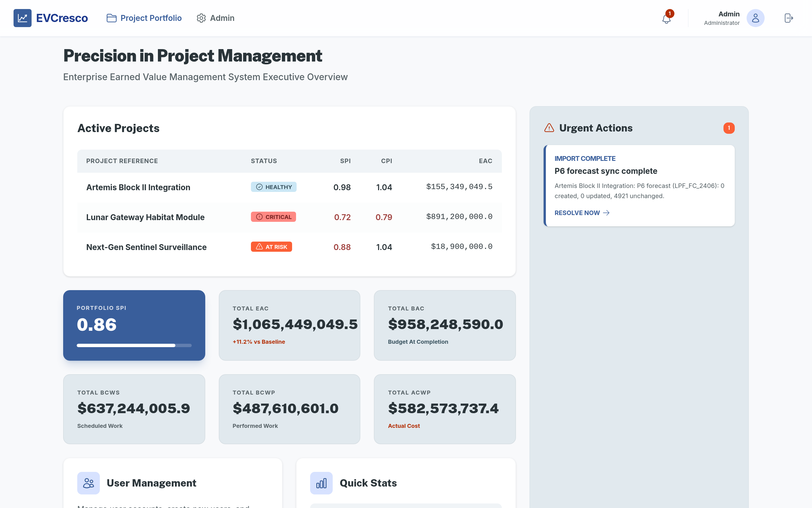Click the EAC column header
Screen dimensions: 812x508
click(486, 161)
